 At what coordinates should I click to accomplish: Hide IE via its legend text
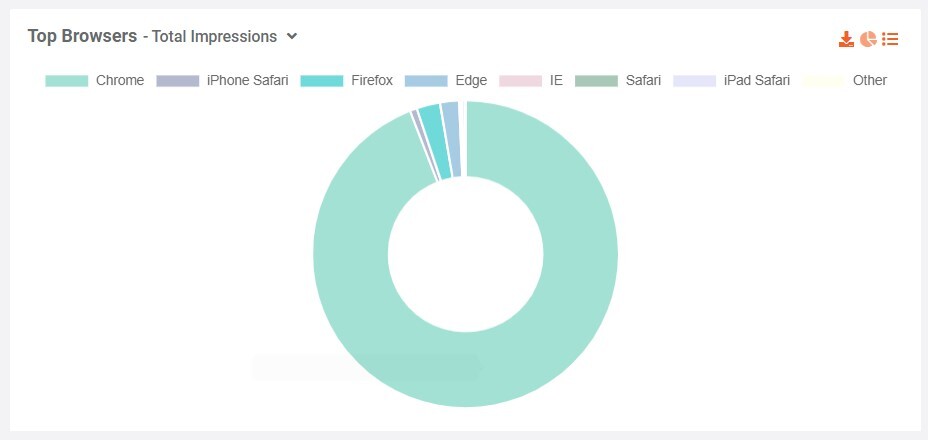556,80
